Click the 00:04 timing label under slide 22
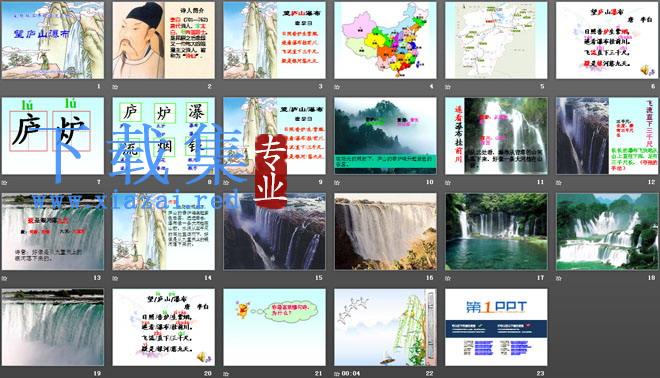Viewport: 660px width, 378px height. (351, 374)
